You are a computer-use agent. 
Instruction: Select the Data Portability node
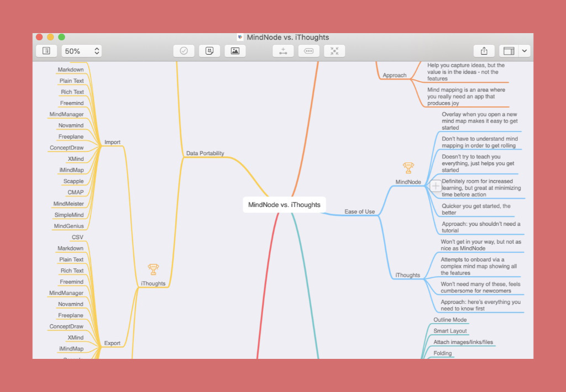[205, 153]
